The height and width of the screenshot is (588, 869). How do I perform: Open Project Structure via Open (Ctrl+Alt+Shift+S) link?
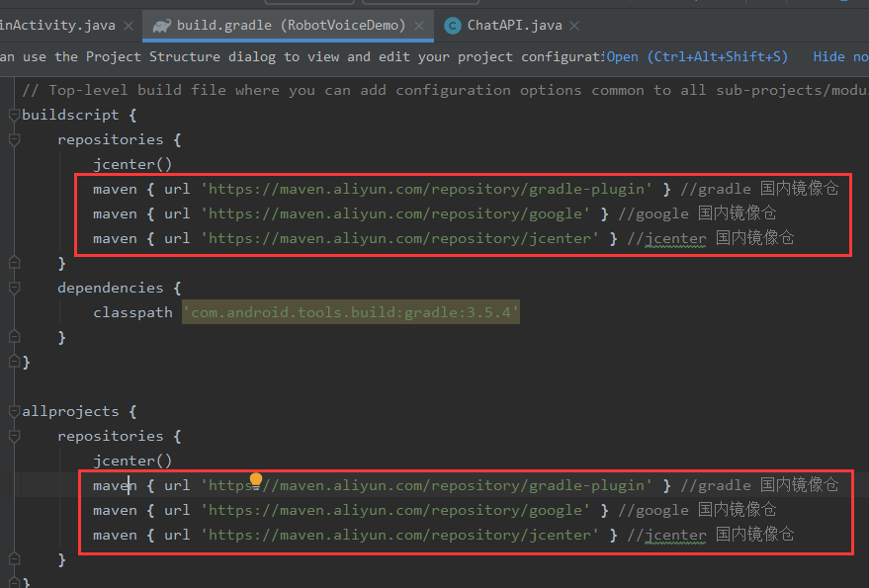pos(697,56)
